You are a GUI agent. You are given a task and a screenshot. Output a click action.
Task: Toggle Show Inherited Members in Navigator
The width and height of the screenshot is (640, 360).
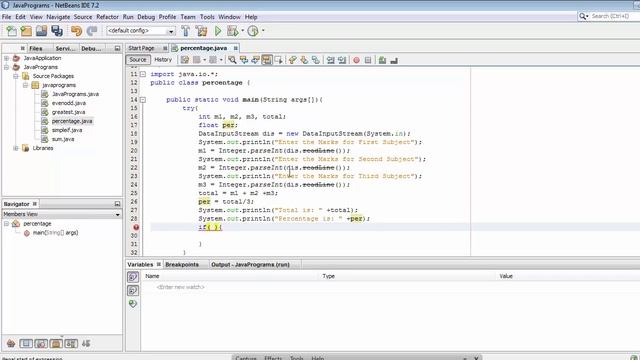click(11, 343)
